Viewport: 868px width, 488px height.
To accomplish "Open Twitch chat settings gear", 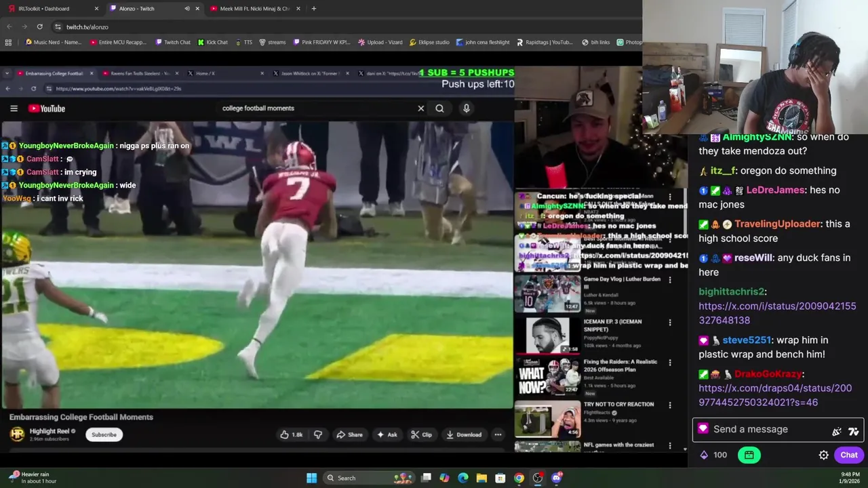I will click(823, 455).
